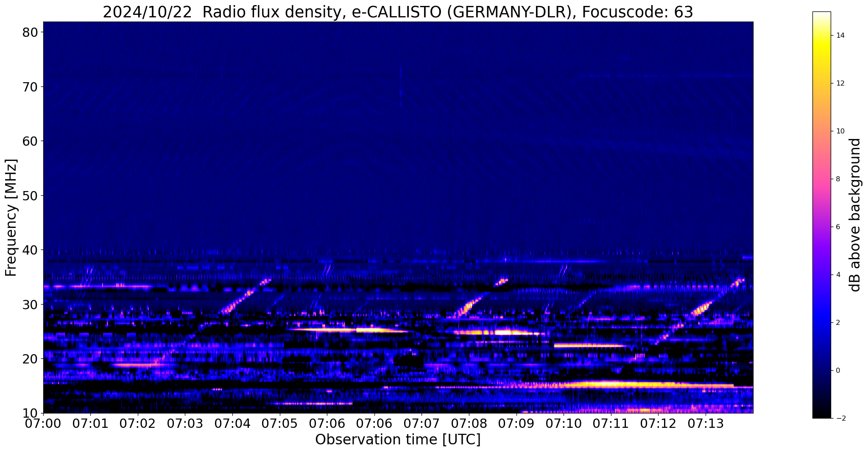Pick the 07:03 time tick label
This screenshot has width=868, height=452.
(x=185, y=423)
